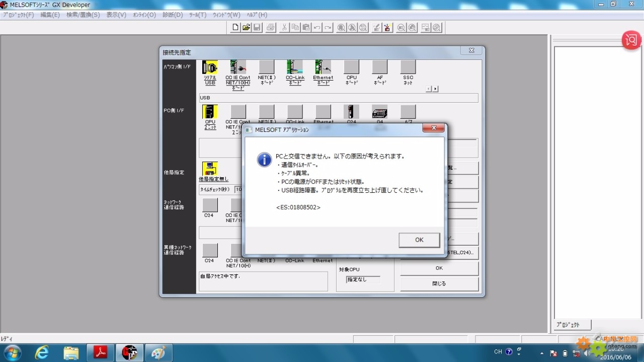Open the 診断(D) menu
This screenshot has width=644, height=362.
click(x=173, y=15)
